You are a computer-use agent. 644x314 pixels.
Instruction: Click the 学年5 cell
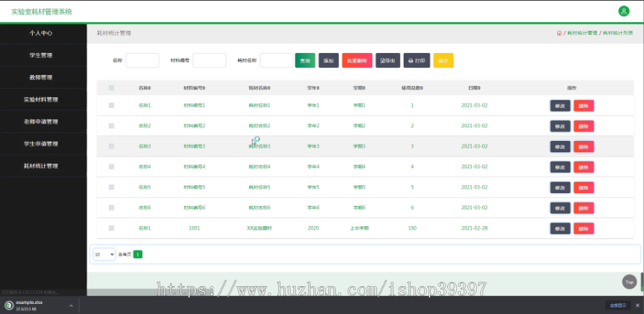pos(313,187)
